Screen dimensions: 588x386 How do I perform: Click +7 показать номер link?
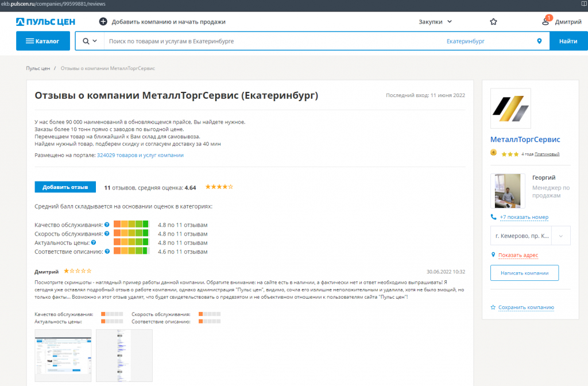point(524,217)
